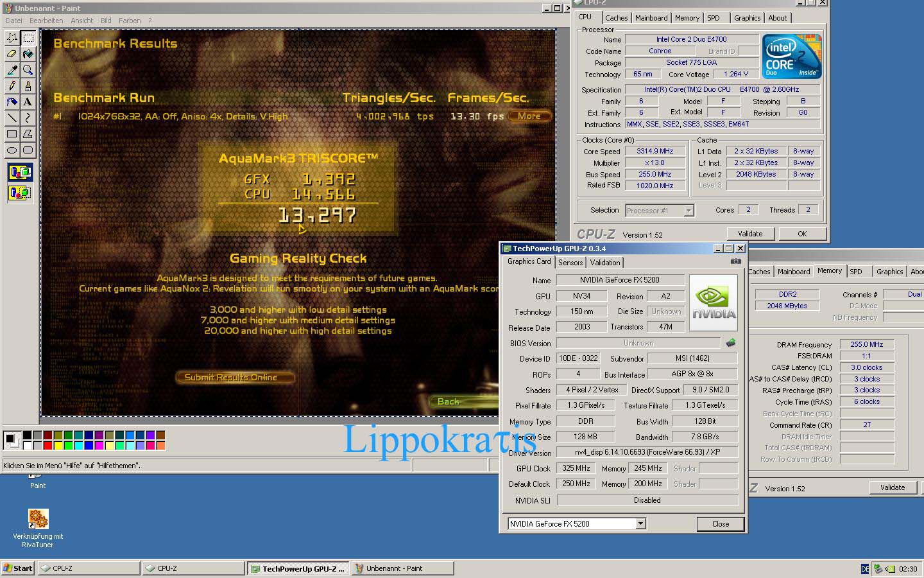Select the Pencil tool in Paint
Image resolution: width=924 pixels, height=578 pixels.
tap(12, 86)
